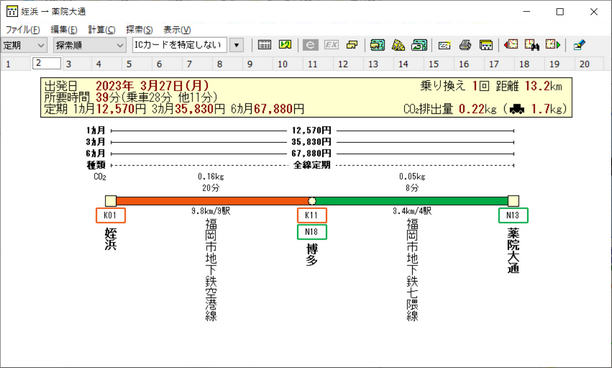Image resolution: width=612 pixels, height=368 pixels.
Task: Click the grayed-out 'EX' toolbar icon
Action: [331, 45]
